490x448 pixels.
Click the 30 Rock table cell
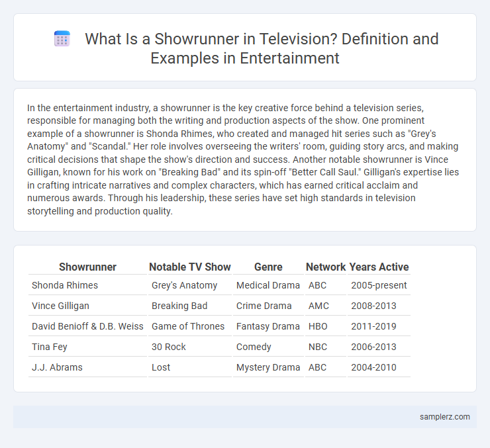pos(189,347)
